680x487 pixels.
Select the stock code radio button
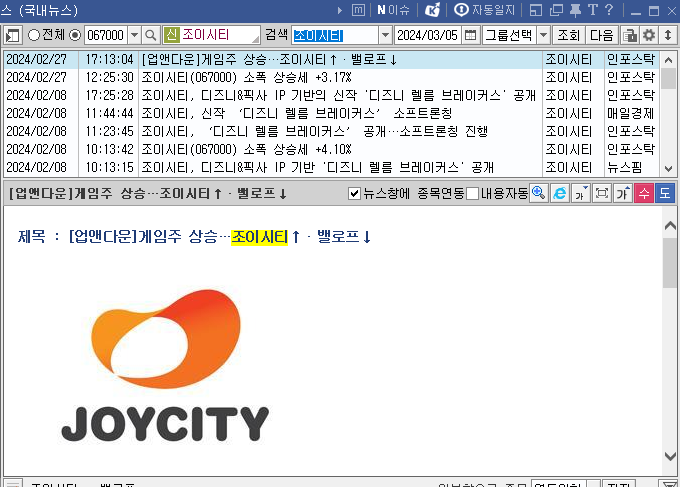(x=75, y=35)
